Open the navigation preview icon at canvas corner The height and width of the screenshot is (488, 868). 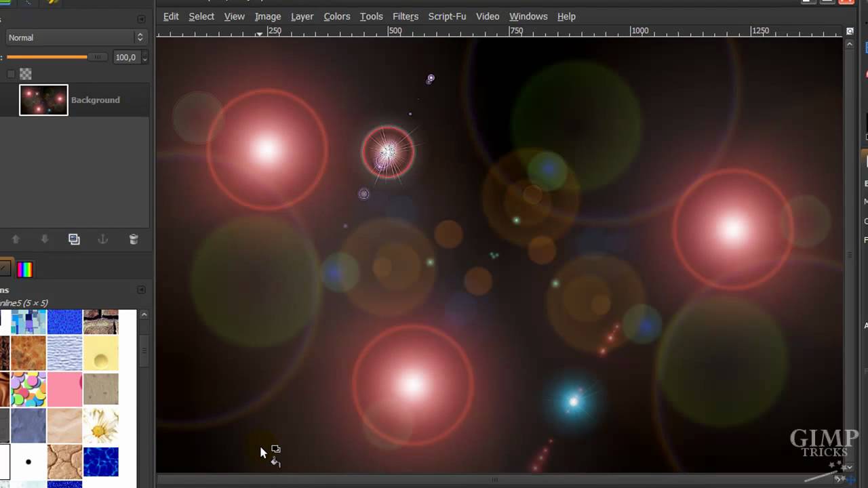[x=850, y=479]
